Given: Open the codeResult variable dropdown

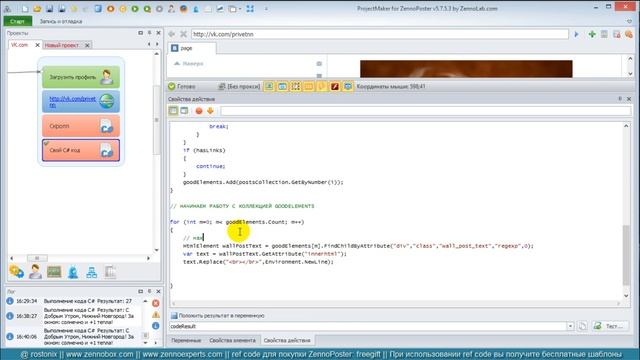Looking at the screenshot, I should [x=570, y=326].
